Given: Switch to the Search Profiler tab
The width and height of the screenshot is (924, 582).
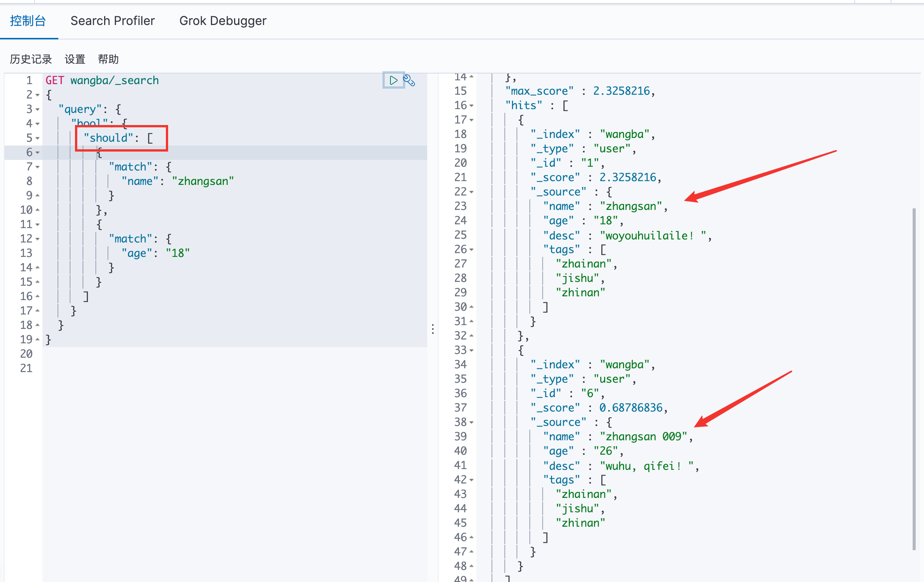Looking at the screenshot, I should [x=112, y=21].
